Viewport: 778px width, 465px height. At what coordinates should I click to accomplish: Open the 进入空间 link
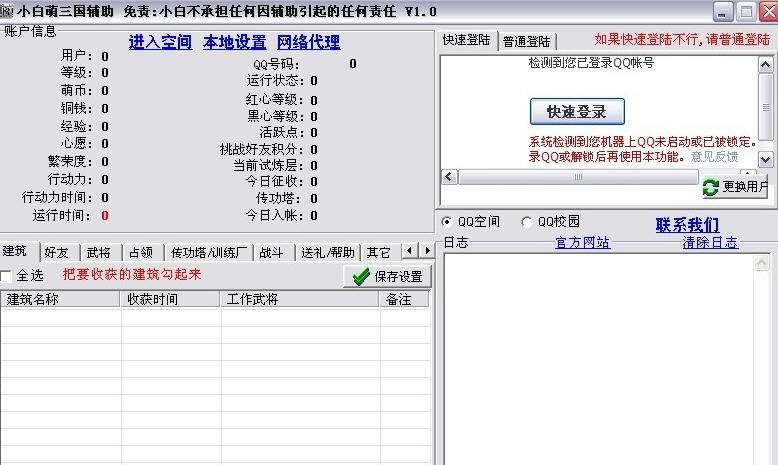160,42
